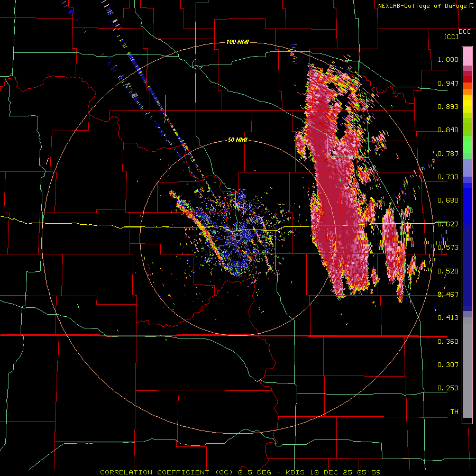Pick the light pink top color of the scale
The width and height of the screenshot is (476, 476).
tap(467, 56)
